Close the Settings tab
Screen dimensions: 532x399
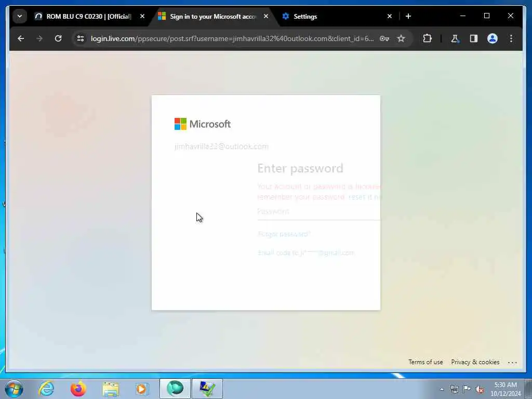click(x=390, y=16)
